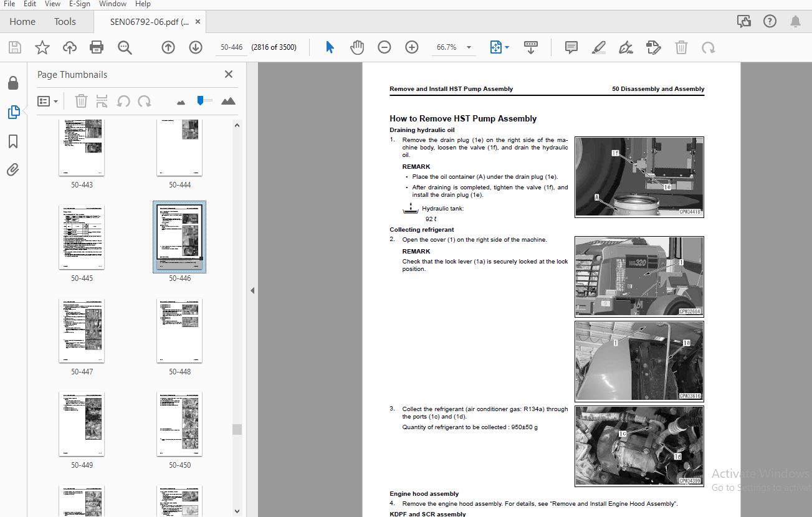Screen dimensions: 812x517
Task: Open the Edit menu
Action: [30, 4]
